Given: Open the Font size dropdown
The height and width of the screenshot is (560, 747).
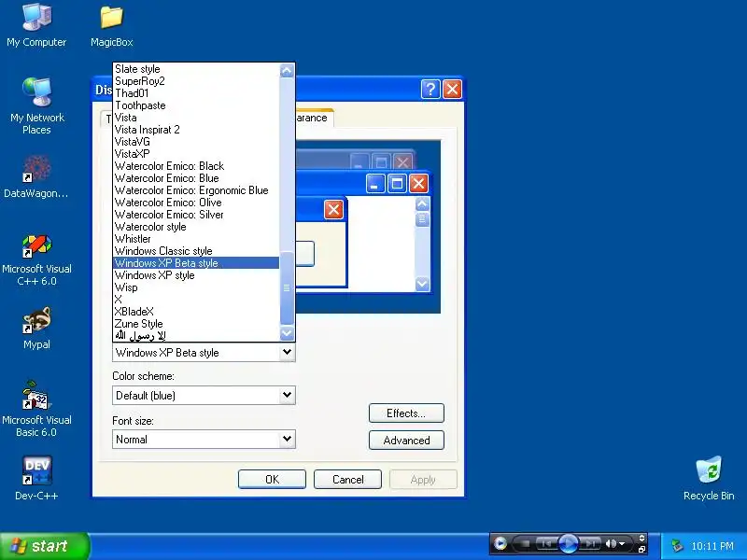Looking at the screenshot, I should click(287, 439).
